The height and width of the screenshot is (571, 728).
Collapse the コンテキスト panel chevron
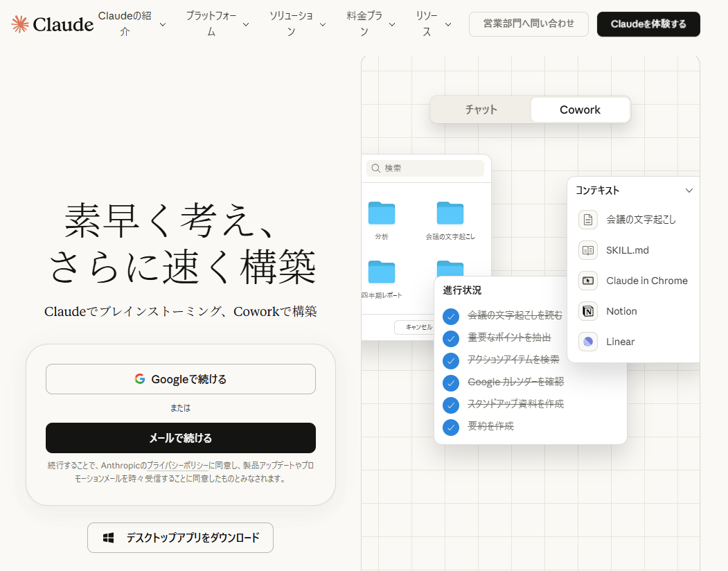click(x=689, y=190)
